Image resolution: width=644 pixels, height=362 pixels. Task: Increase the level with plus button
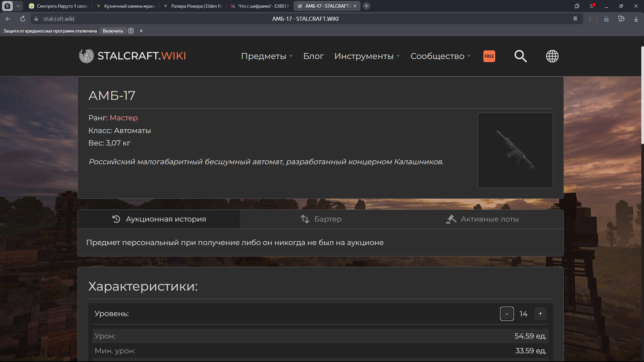click(540, 314)
